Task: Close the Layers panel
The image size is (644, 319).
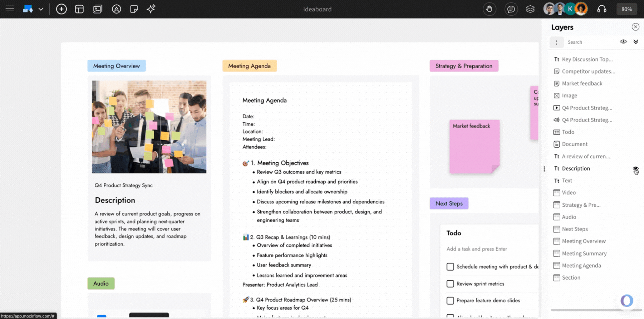Action: 635,27
